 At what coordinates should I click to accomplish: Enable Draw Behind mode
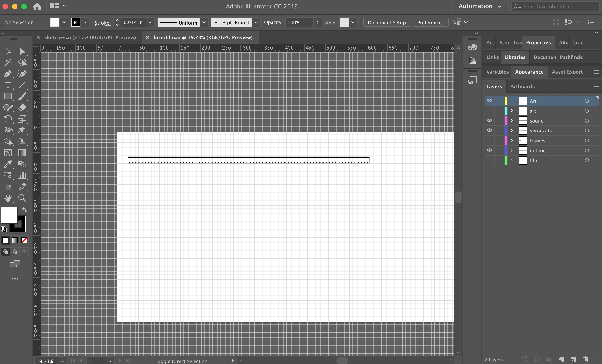point(15,252)
